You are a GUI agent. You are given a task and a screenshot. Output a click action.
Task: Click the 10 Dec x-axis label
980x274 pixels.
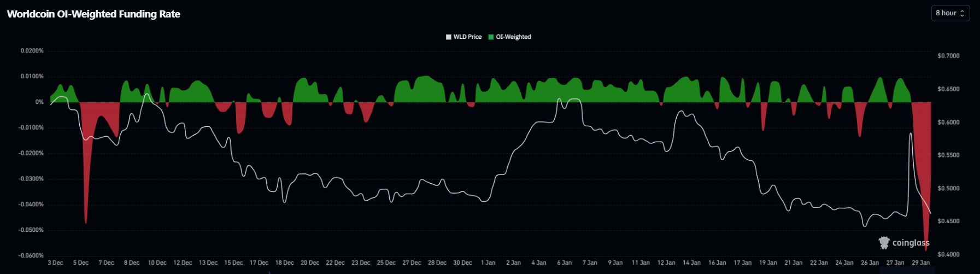[157, 263]
